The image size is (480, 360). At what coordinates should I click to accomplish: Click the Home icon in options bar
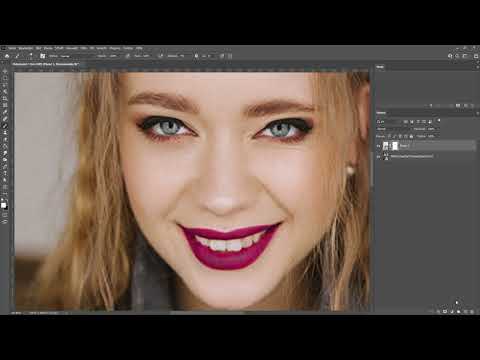[7, 56]
